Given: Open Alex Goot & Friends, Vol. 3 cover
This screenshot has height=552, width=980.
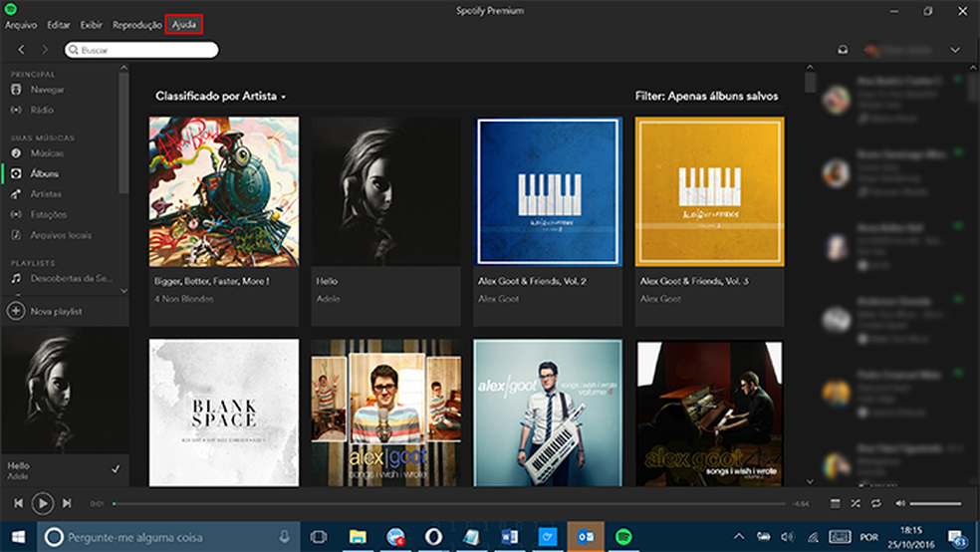Looking at the screenshot, I should coord(709,192).
